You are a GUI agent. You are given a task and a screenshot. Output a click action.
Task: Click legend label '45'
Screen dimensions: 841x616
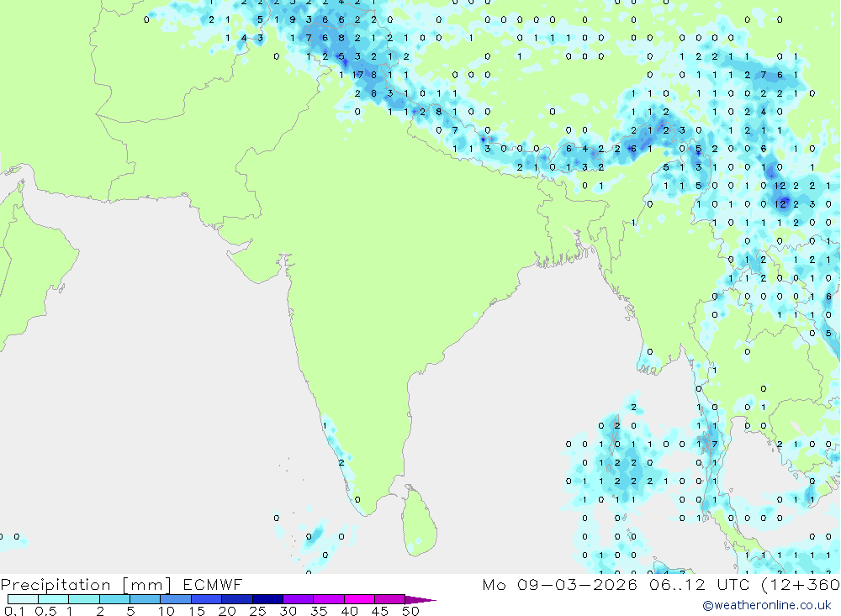coord(380,611)
